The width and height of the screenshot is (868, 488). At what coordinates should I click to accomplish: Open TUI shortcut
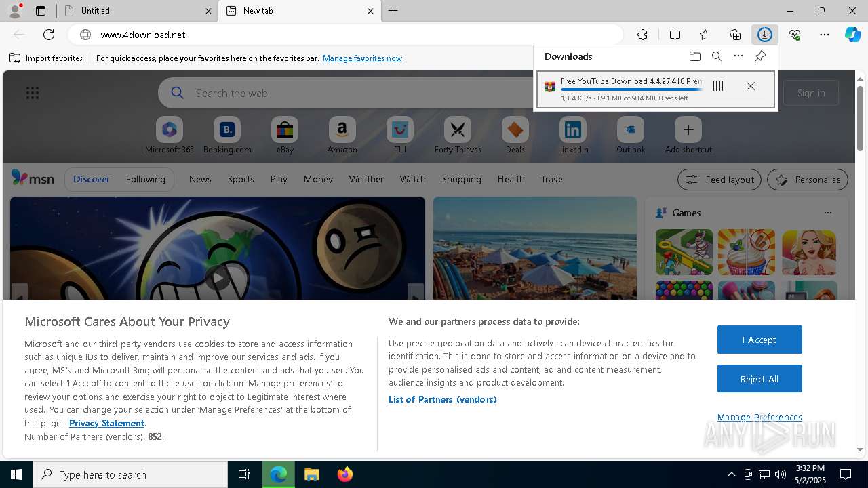[400, 135]
